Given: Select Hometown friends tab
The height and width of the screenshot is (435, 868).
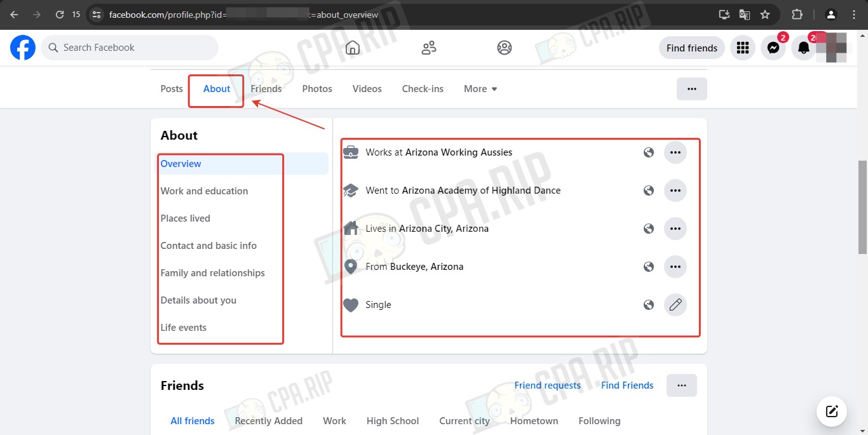Looking at the screenshot, I should [534, 421].
